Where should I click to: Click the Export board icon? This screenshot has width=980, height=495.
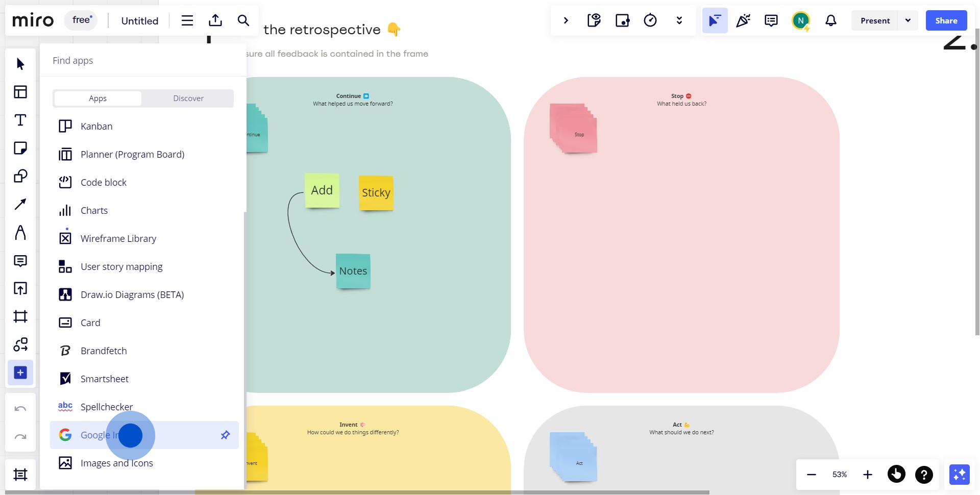point(215,20)
